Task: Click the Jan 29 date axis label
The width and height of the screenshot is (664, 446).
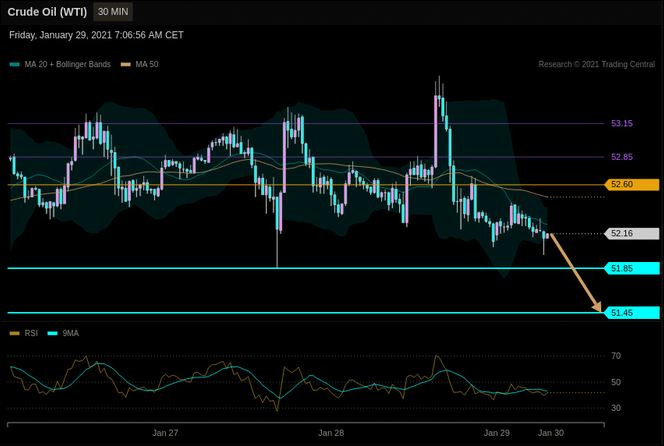Action: (497, 433)
